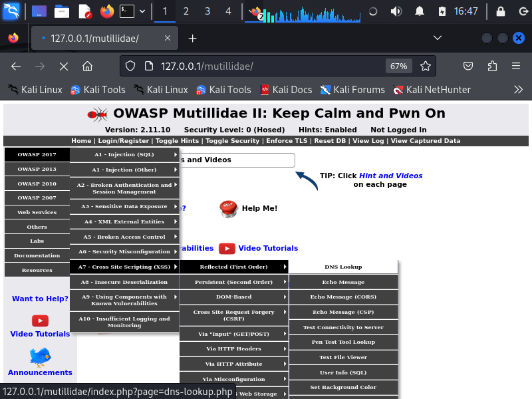Expand the A1 - Injection (SQL) submenu
Image resolution: width=532 pixels, height=399 pixels.
coord(124,154)
